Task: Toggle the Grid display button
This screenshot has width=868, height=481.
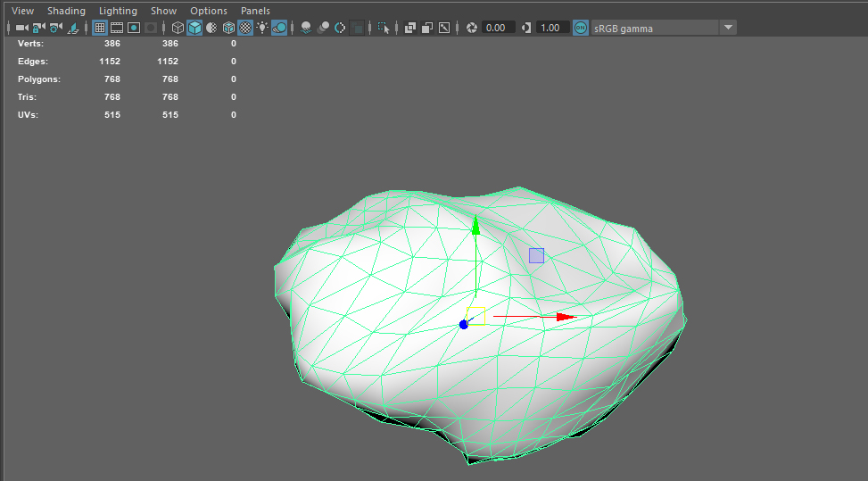Action: coord(100,28)
